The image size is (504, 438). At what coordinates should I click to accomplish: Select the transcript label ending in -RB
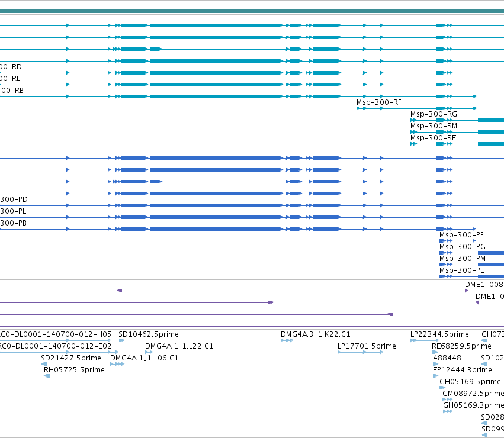pyautogui.click(x=12, y=91)
